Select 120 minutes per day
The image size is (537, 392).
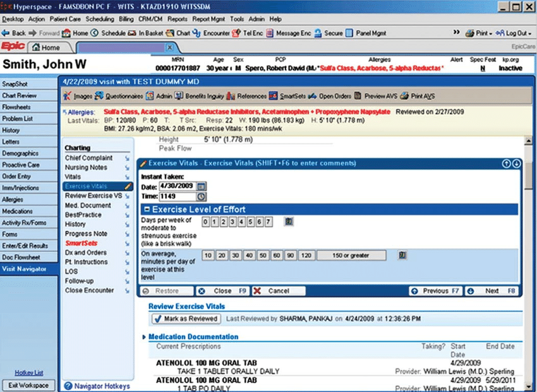(306, 256)
